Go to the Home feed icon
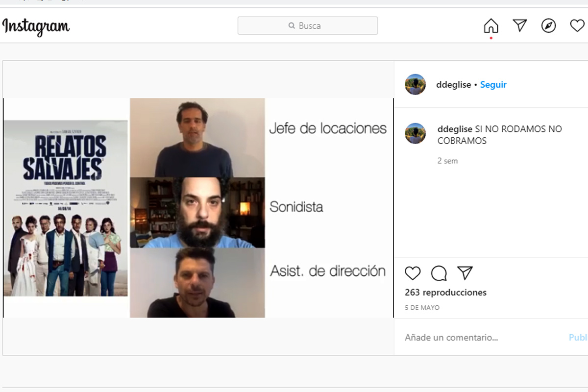 (x=490, y=25)
